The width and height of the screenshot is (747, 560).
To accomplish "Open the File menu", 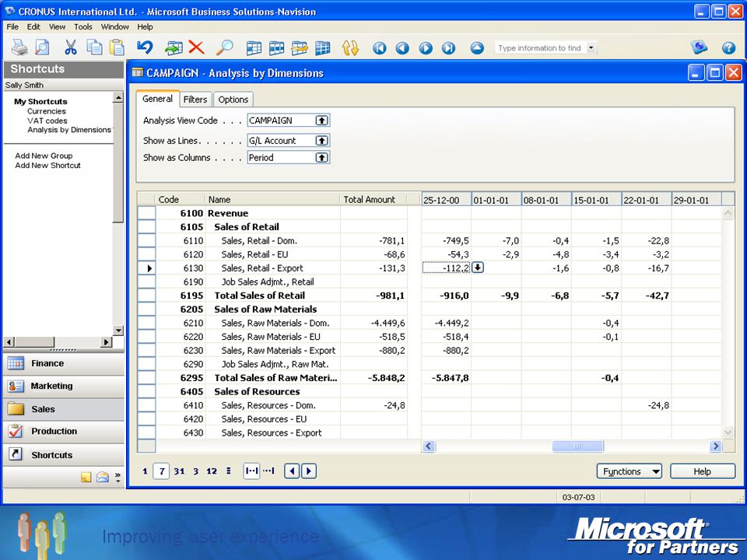I will [12, 26].
